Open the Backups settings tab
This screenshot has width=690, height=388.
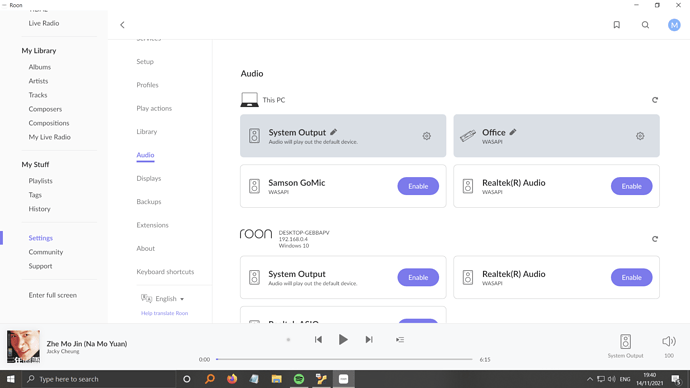tap(149, 201)
